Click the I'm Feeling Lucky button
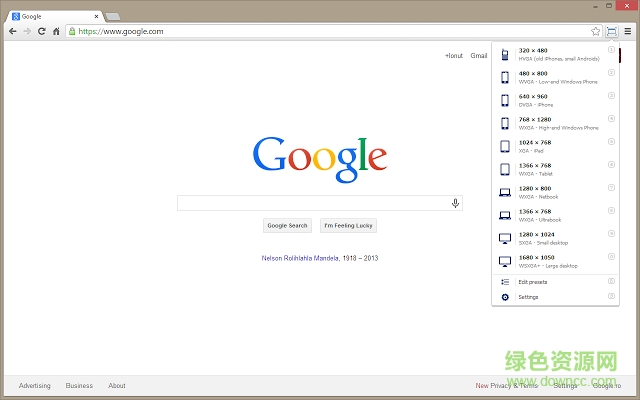Image resolution: width=640 pixels, height=400 pixels. [348, 226]
